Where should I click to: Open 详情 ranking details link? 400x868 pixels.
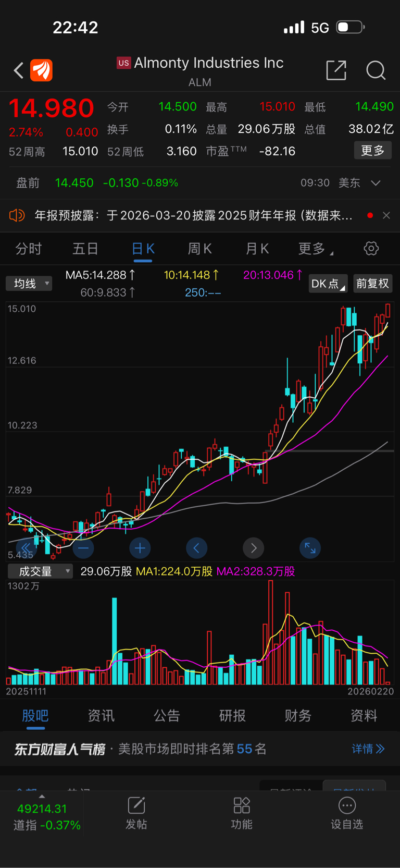(x=368, y=749)
